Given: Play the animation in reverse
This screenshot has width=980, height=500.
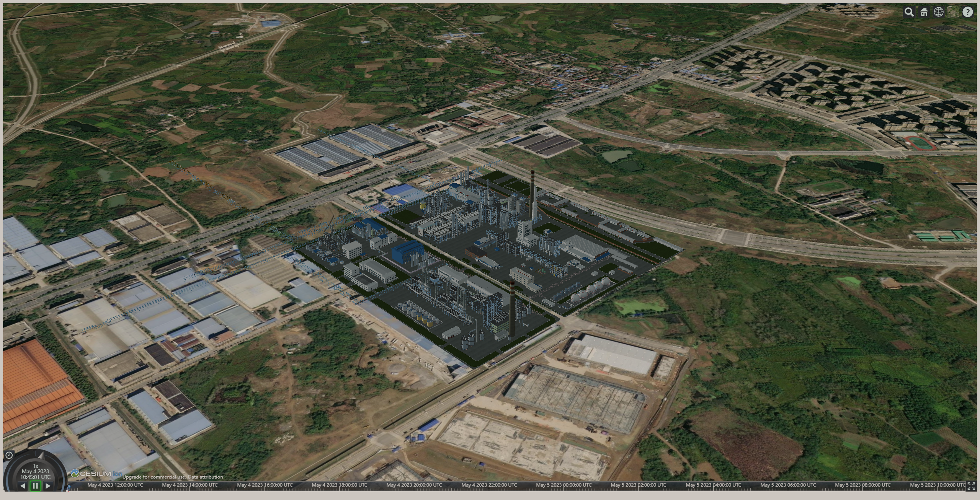Looking at the screenshot, I should coord(23,486).
